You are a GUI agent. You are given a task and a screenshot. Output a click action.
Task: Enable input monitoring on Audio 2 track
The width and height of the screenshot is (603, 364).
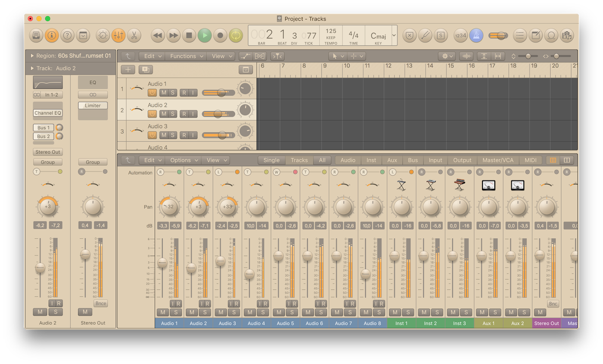click(x=193, y=114)
